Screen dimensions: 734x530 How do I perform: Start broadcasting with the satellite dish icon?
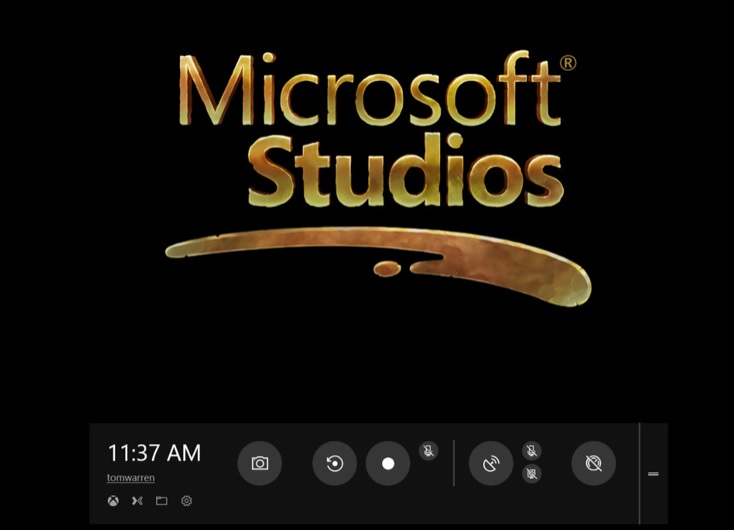[x=491, y=464]
